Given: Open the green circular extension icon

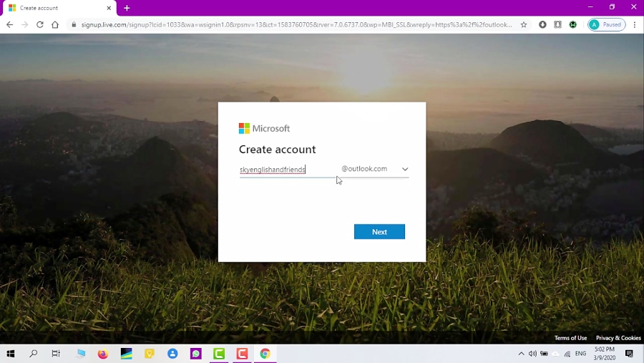Looking at the screenshot, I should pos(573,24).
